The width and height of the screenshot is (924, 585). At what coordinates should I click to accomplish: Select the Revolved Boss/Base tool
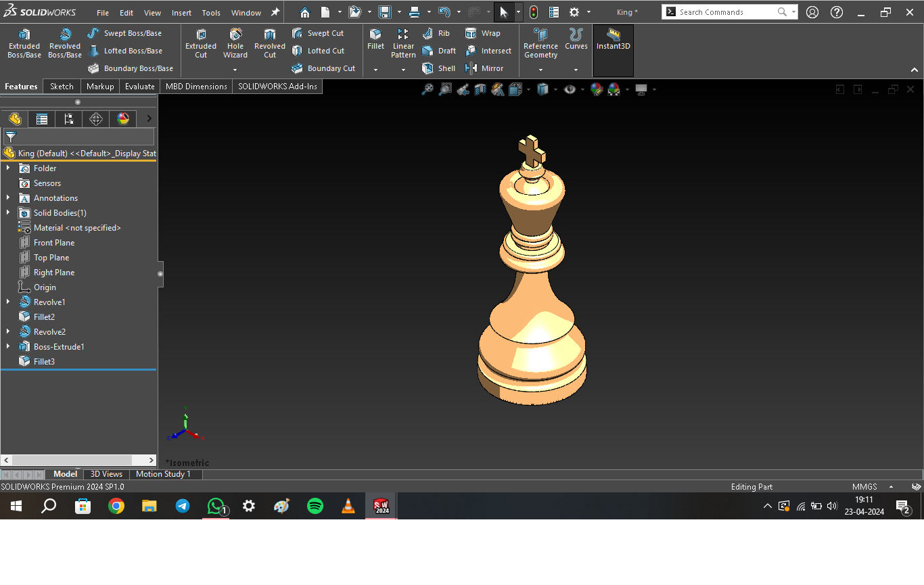65,44
